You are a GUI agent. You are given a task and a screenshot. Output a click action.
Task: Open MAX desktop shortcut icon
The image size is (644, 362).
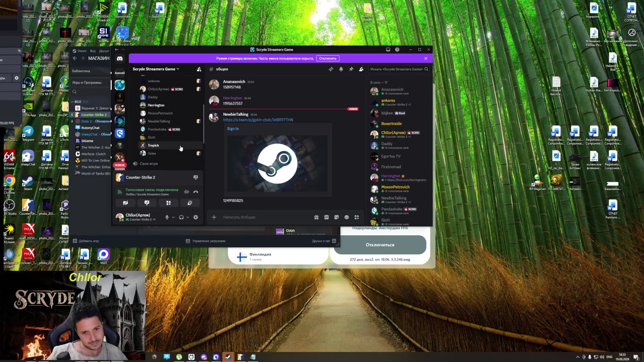[x=103, y=256]
